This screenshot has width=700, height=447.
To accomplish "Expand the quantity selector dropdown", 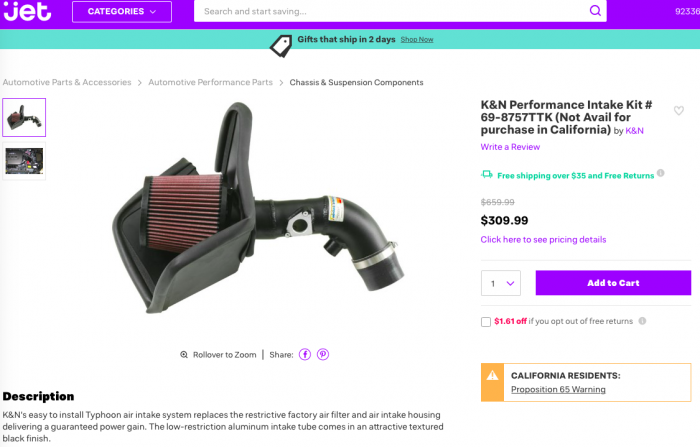I will tap(501, 283).
